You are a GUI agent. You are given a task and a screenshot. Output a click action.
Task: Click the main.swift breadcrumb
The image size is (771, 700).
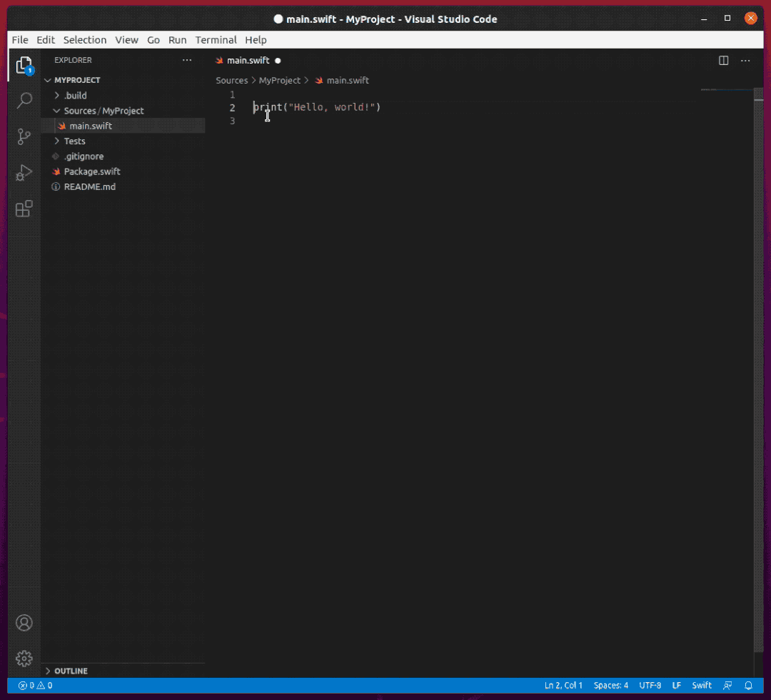(x=348, y=81)
